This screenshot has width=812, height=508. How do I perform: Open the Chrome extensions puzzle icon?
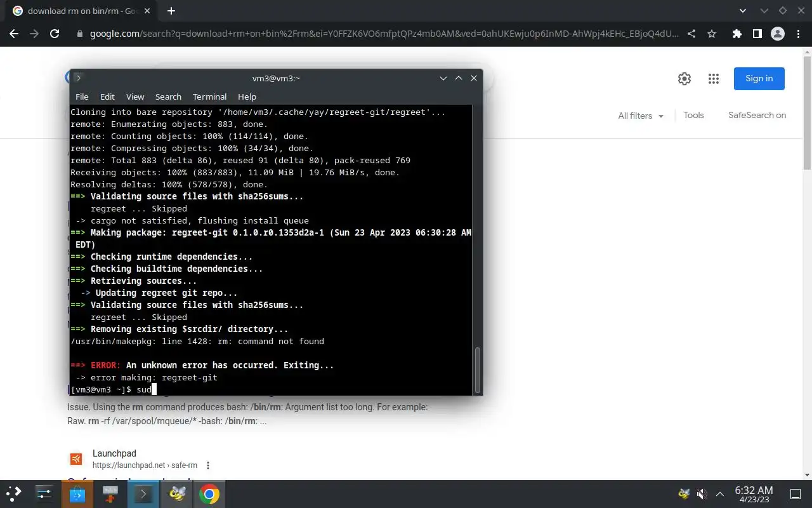coord(737,34)
